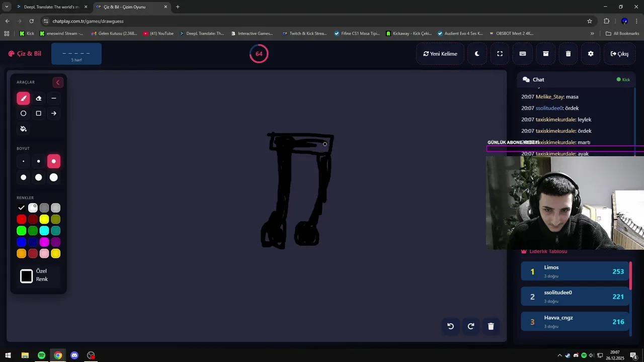Pick the bright green color swatch
This screenshot has width=644, height=362.
coord(21,231)
